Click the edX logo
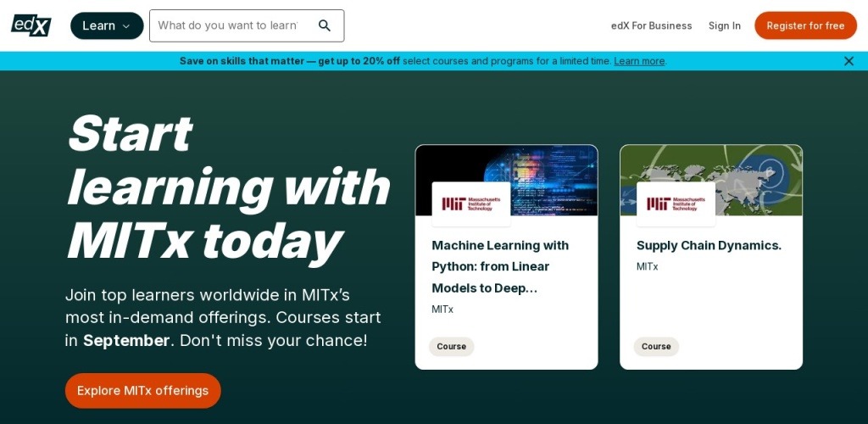868x424 pixels. pos(31,25)
